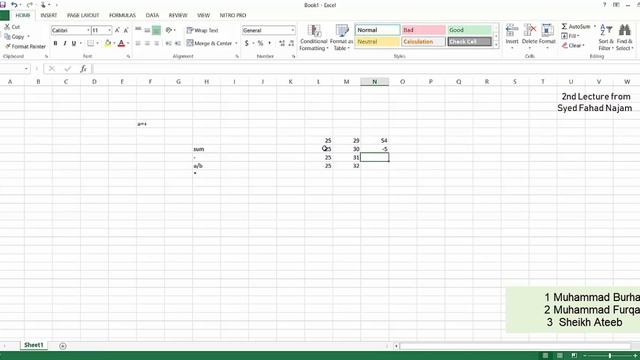Viewport: 640px width, 360px height.
Task: Activate the Format Painter
Action: 25,46
